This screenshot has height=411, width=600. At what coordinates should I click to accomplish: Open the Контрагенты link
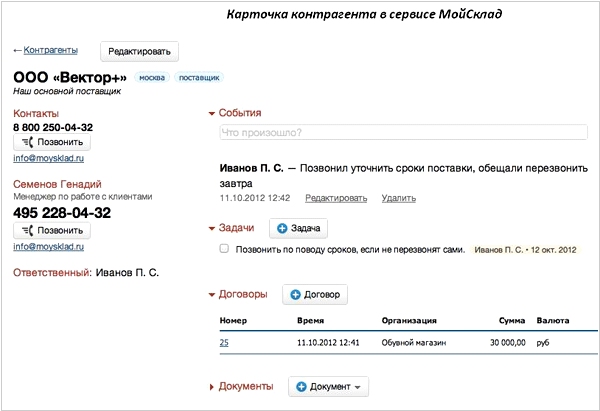point(51,50)
